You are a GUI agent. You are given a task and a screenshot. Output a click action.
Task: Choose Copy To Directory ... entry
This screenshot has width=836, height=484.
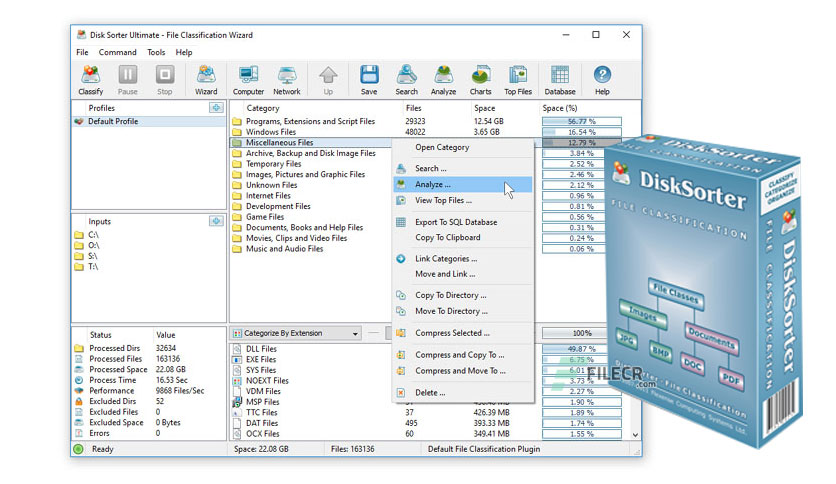point(463,295)
